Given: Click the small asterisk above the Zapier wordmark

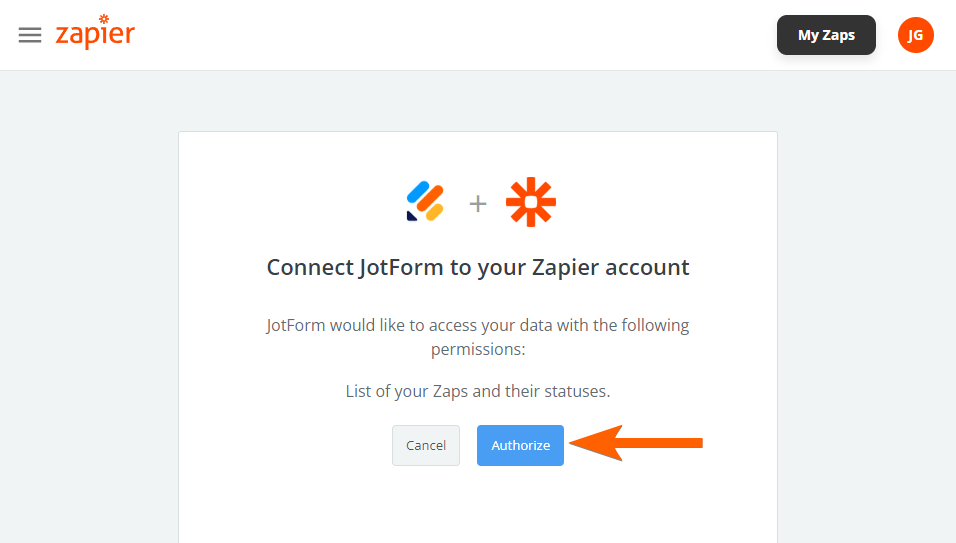Looking at the screenshot, I should point(103,19).
